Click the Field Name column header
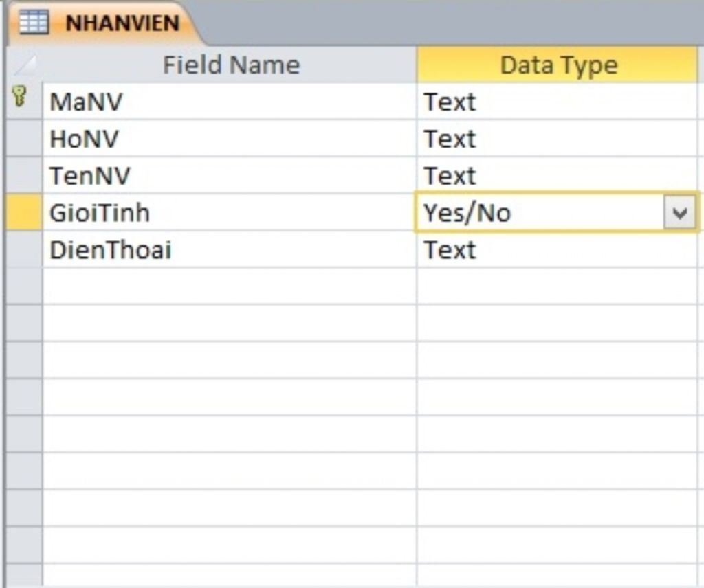 coord(230,65)
